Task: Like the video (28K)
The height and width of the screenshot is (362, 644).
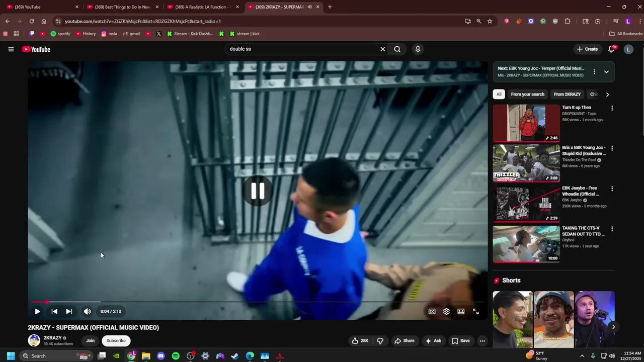Action: tap(360, 340)
